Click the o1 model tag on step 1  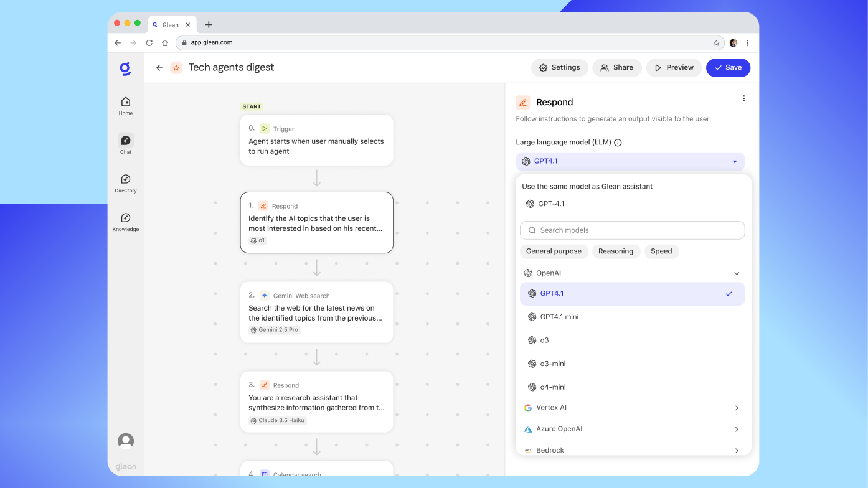pos(258,240)
